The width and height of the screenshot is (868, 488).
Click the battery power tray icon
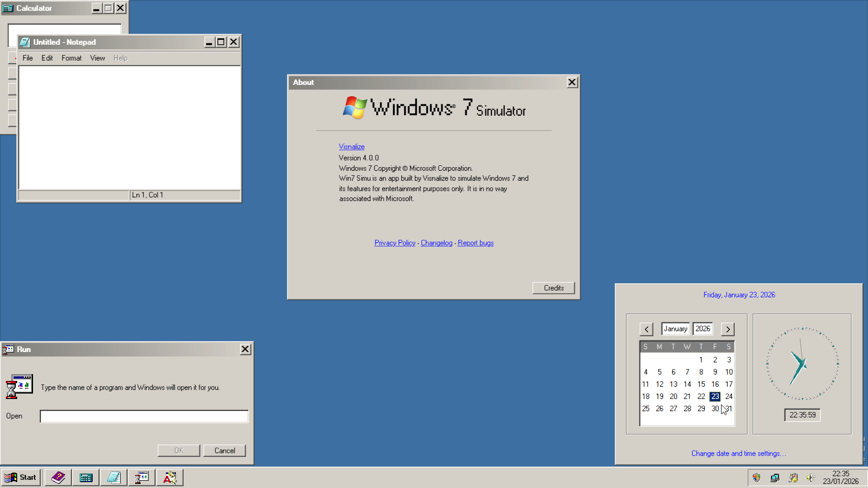coord(793,478)
